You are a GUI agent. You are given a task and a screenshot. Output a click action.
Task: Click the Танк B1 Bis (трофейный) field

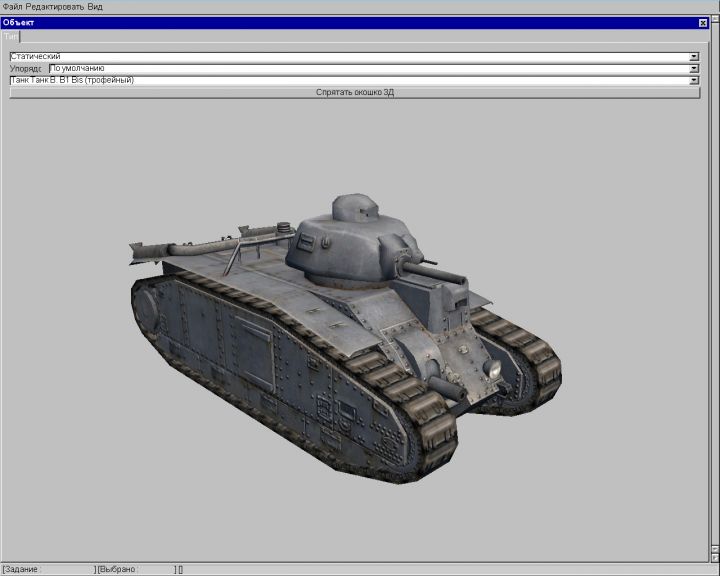coord(348,80)
